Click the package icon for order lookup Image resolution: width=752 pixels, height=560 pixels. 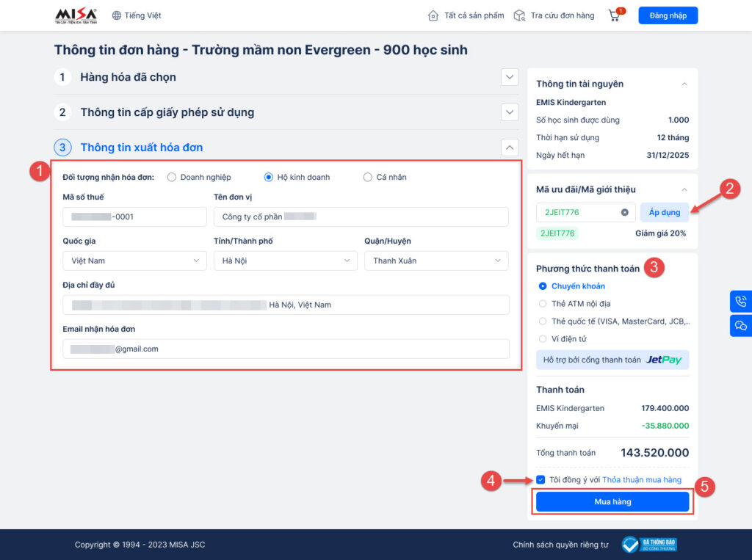pyautogui.click(x=519, y=15)
